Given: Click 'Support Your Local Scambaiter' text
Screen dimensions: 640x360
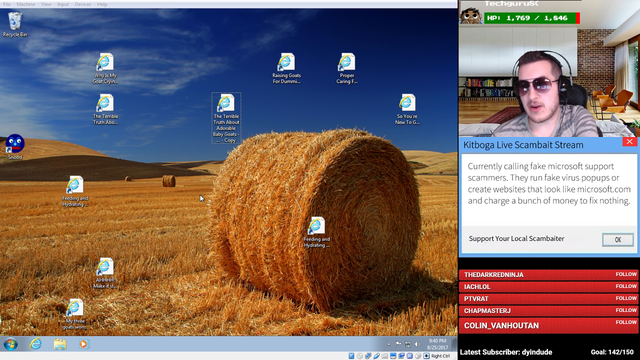Looking at the screenshot, I should pyautogui.click(x=516, y=238).
